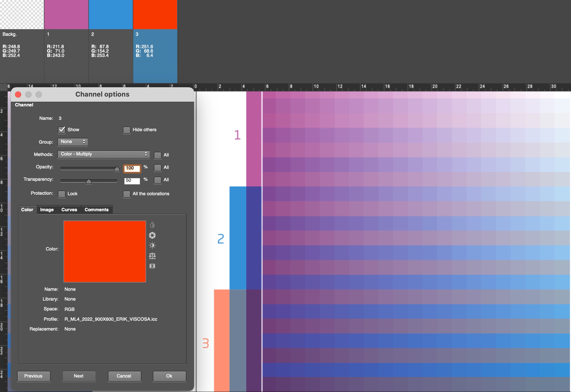The width and height of the screenshot is (571, 392).
Task: Click the Backg. transparent checker thumbnail
Action: tap(22, 14)
